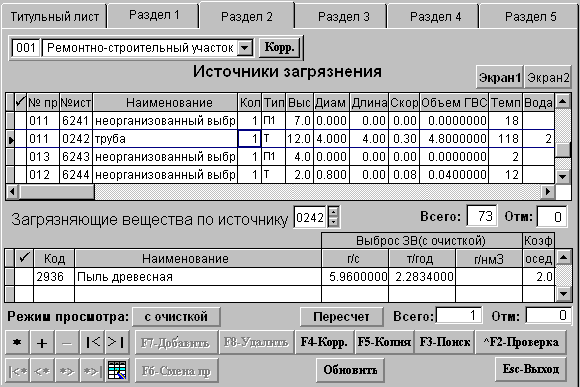Image resolution: width=580 pixels, height=387 pixels.
Task: Click the *>| last marked button
Action: coord(92,370)
